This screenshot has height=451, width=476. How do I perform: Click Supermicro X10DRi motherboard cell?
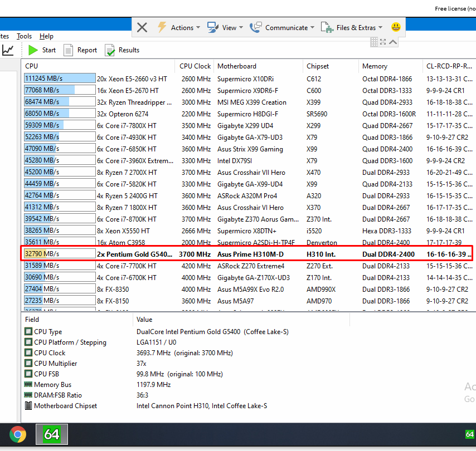[x=245, y=79]
